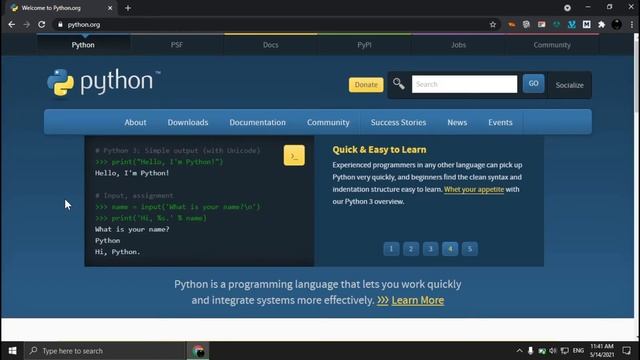
Task: Open the Documentation menu
Action: tap(258, 122)
